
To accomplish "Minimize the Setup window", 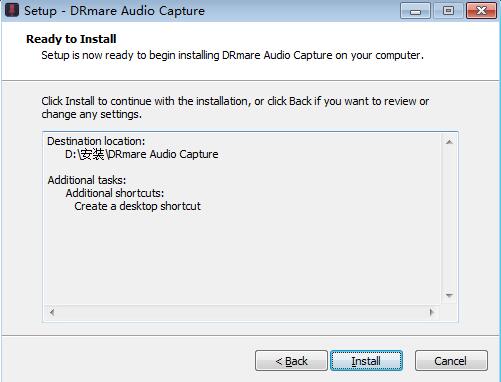I will tap(415, 11).
